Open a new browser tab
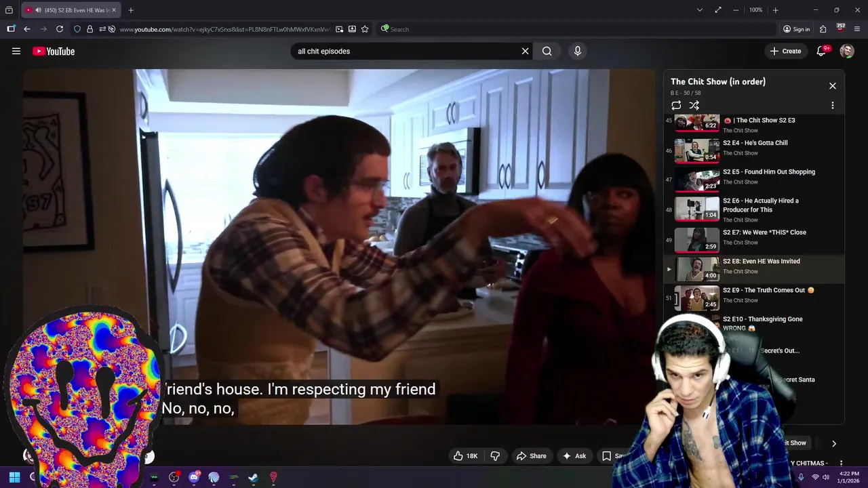 [x=131, y=10]
